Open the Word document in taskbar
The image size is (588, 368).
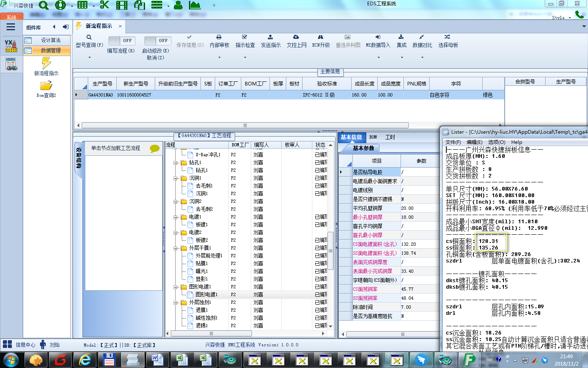[157, 360]
